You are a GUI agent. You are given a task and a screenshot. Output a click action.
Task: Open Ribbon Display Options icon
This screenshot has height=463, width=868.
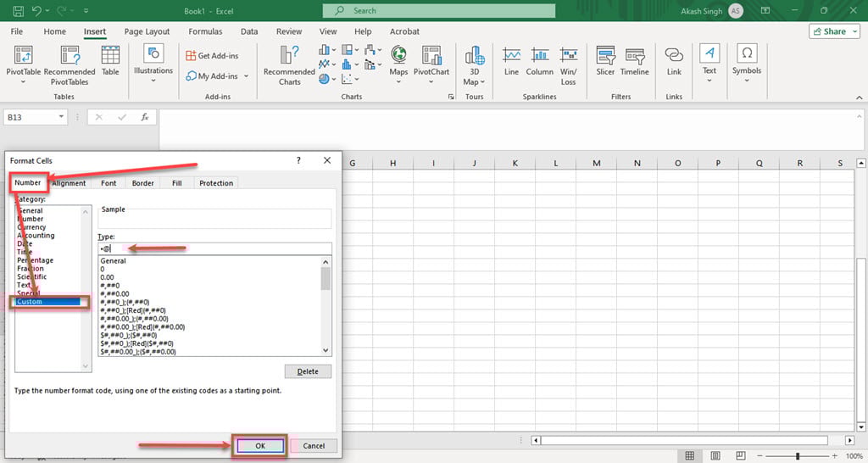[x=765, y=10]
